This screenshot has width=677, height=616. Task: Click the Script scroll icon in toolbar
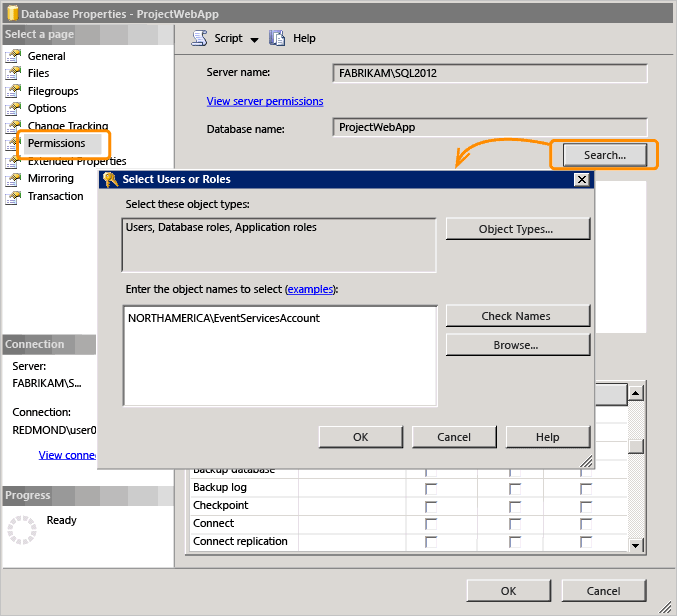point(199,38)
